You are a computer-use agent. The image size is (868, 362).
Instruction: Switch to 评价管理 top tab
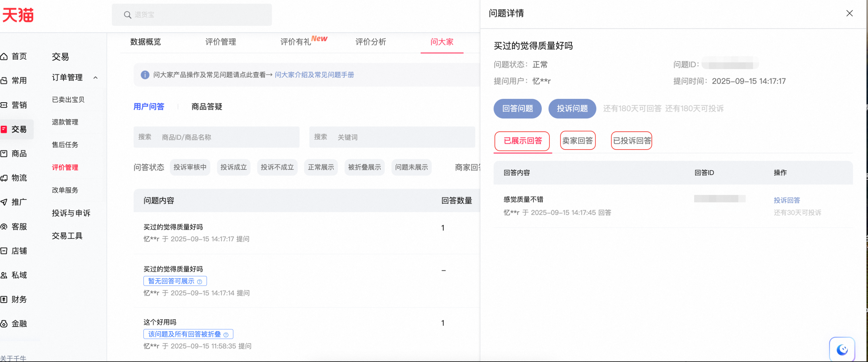coord(221,42)
